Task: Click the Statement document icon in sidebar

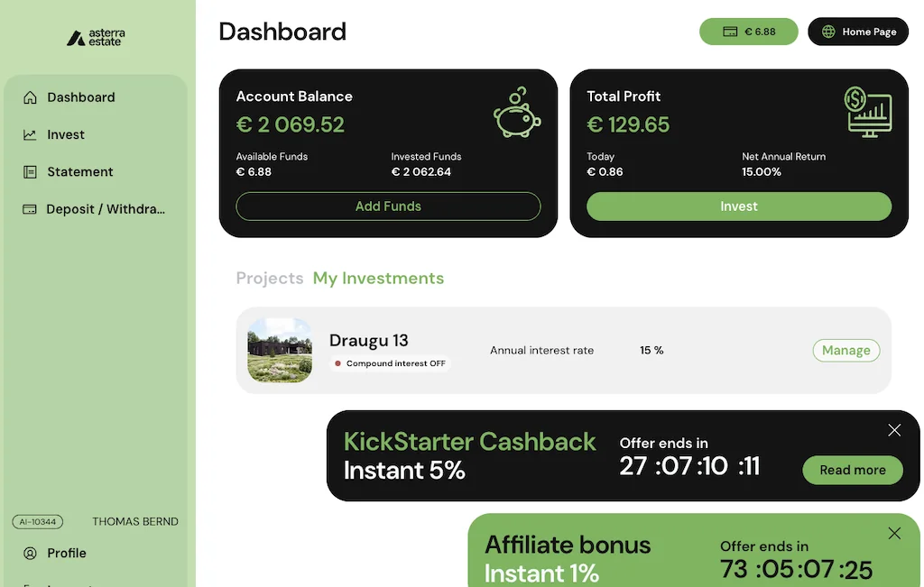Action: click(30, 172)
